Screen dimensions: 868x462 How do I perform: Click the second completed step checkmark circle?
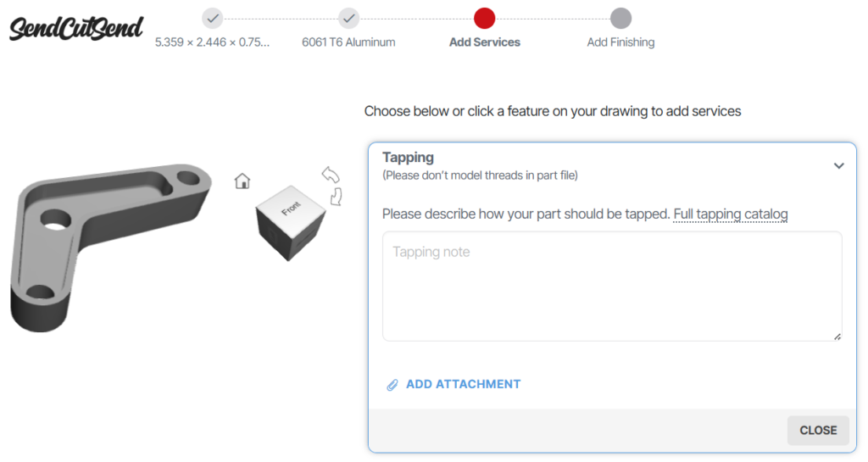tap(348, 18)
